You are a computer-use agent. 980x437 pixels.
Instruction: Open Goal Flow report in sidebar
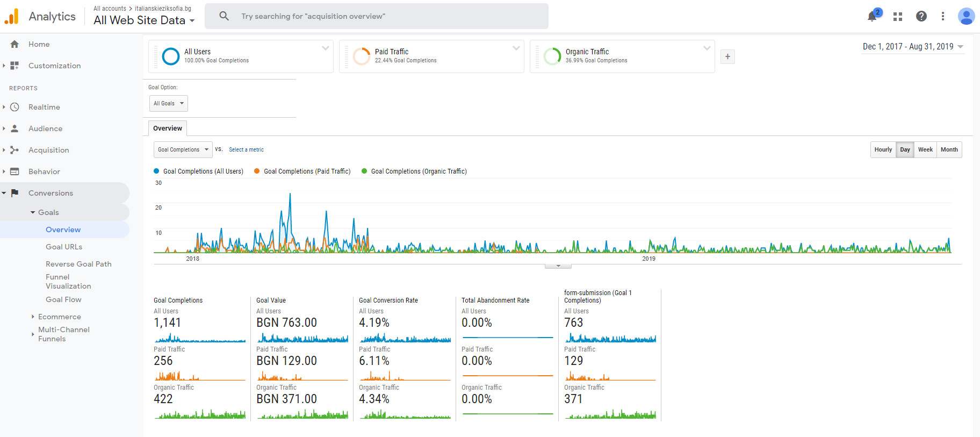click(63, 299)
